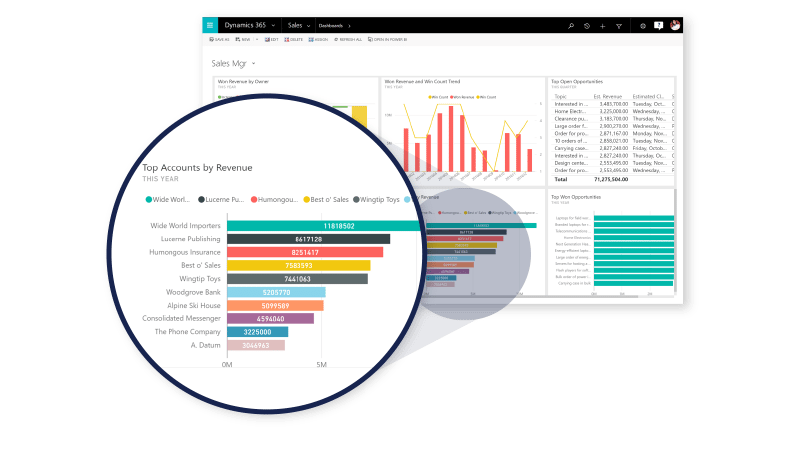Viewport: 800px width, 450px height.
Task: Click the Wingtip Toys legend entry
Action: pyautogui.click(x=376, y=199)
